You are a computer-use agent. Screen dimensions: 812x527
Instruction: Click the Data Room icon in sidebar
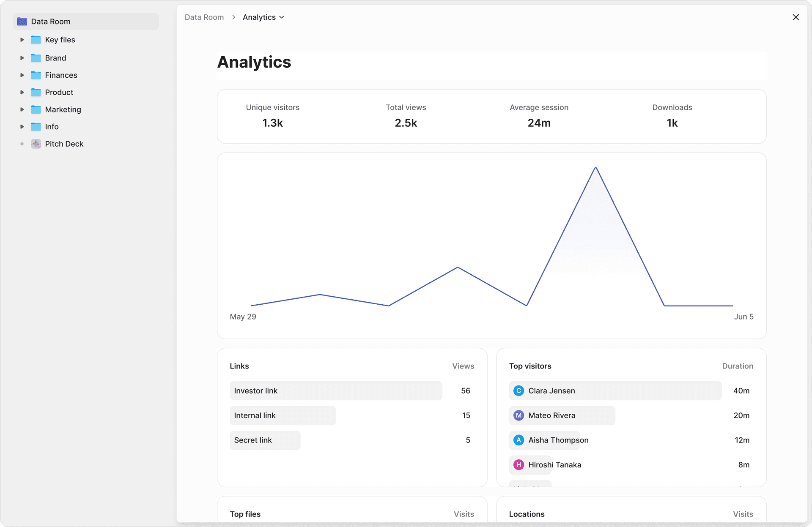click(x=22, y=21)
